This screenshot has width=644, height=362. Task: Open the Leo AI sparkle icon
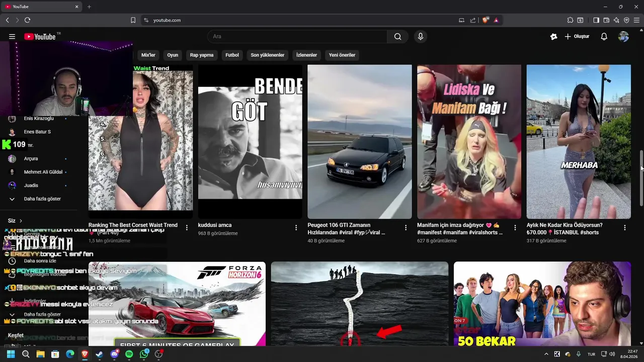pos(616,20)
